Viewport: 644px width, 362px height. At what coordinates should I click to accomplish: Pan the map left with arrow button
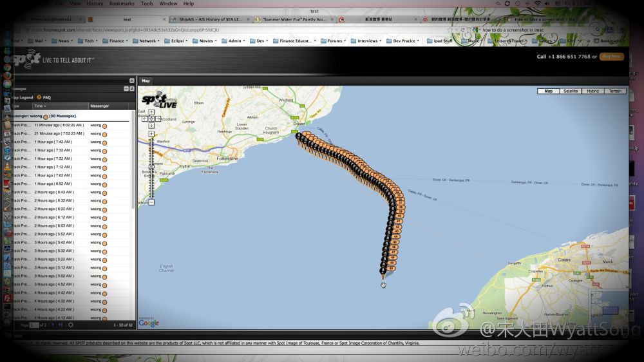[146, 119]
